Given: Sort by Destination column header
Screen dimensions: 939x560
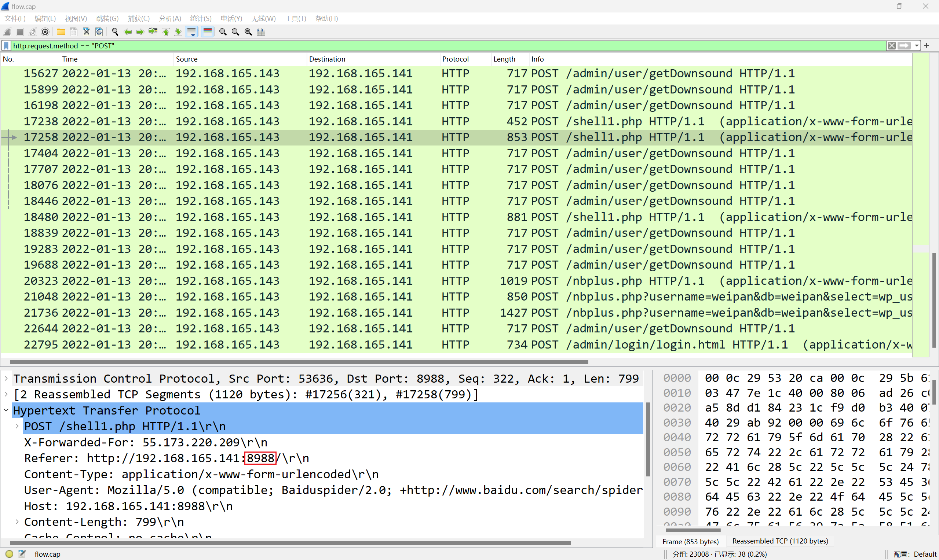Looking at the screenshot, I should pyautogui.click(x=373, y=59).
